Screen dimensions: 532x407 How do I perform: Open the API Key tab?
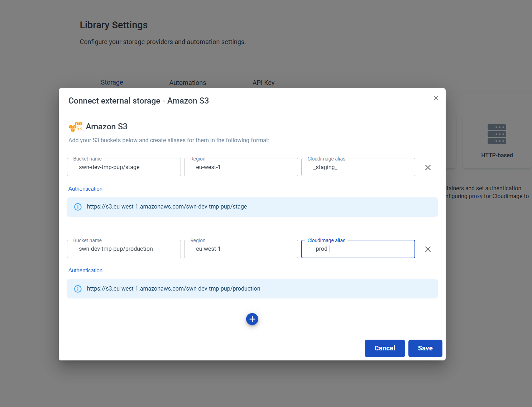tap(263, 83)
